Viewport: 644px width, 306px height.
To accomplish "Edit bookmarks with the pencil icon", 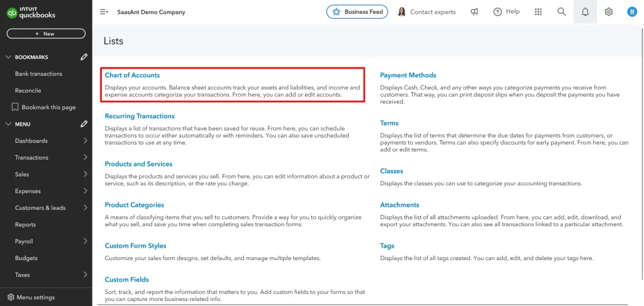I will pyautogui.click(x=84, y=57).
